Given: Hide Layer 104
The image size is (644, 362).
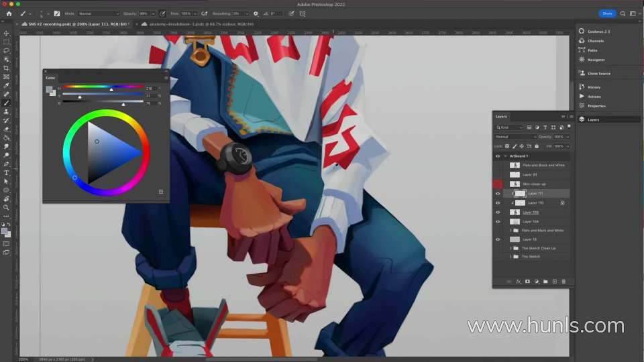Looking at the screenshot, I should (498, 222).
